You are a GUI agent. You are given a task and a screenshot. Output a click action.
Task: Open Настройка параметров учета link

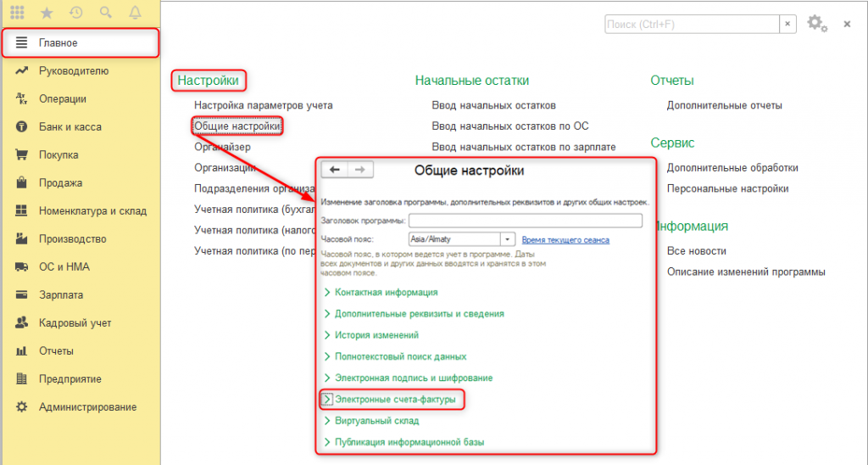263,106
